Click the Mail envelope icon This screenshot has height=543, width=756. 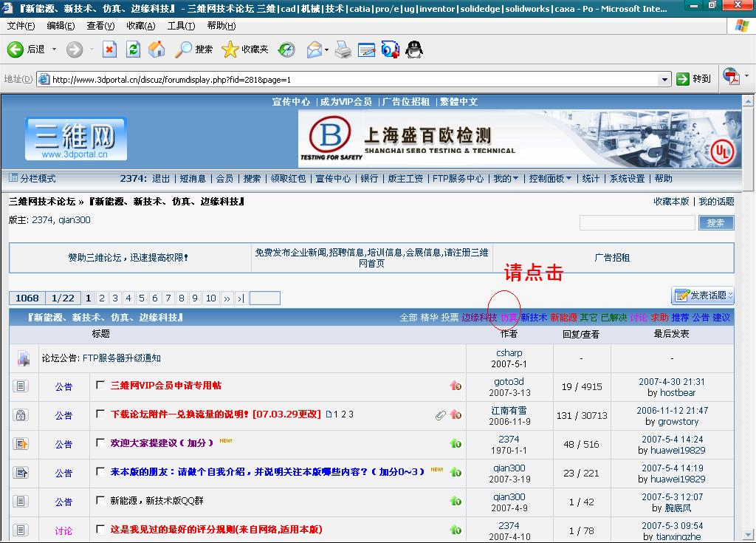315,49
